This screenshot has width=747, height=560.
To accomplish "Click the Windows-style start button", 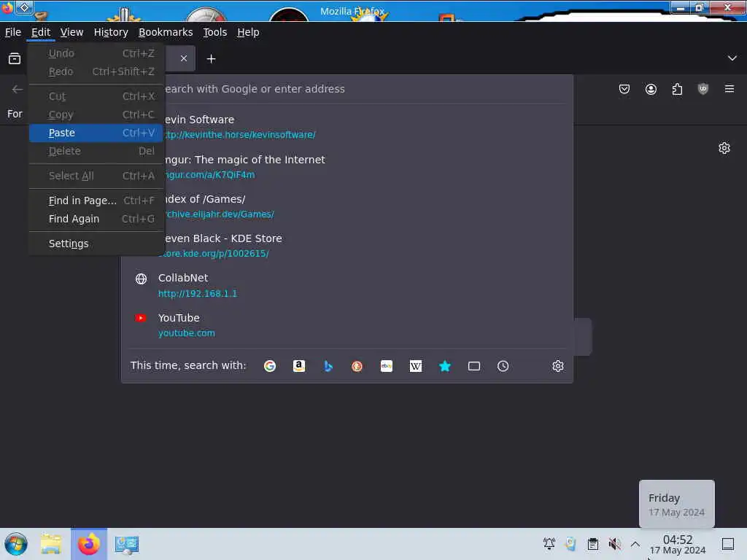I will click(16, 544).
